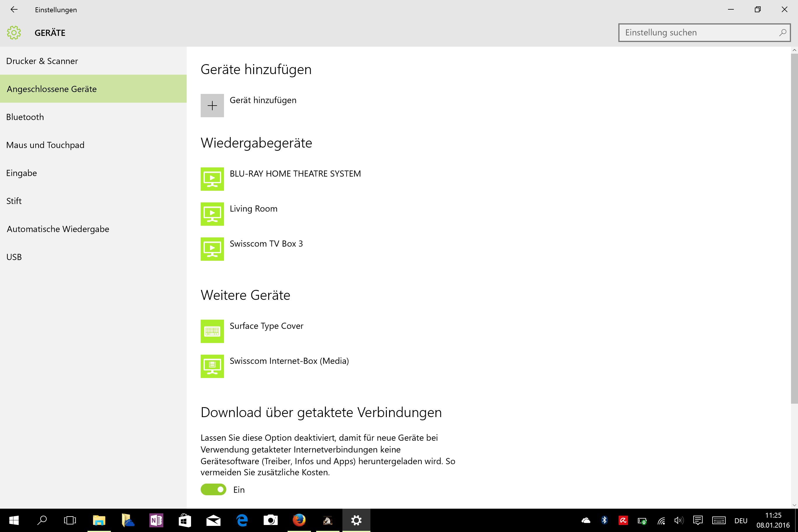The height and width of the screenshot is (532, 798).
Task: Click the search magnifier in Einstellung suchen
Action: click(x=782, y=33)
